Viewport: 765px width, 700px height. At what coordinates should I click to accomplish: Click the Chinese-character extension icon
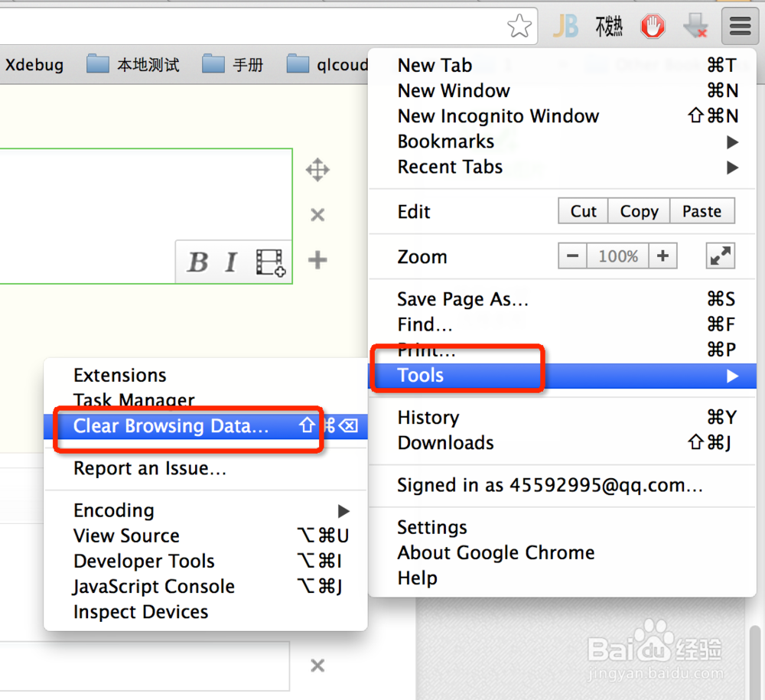609,26
